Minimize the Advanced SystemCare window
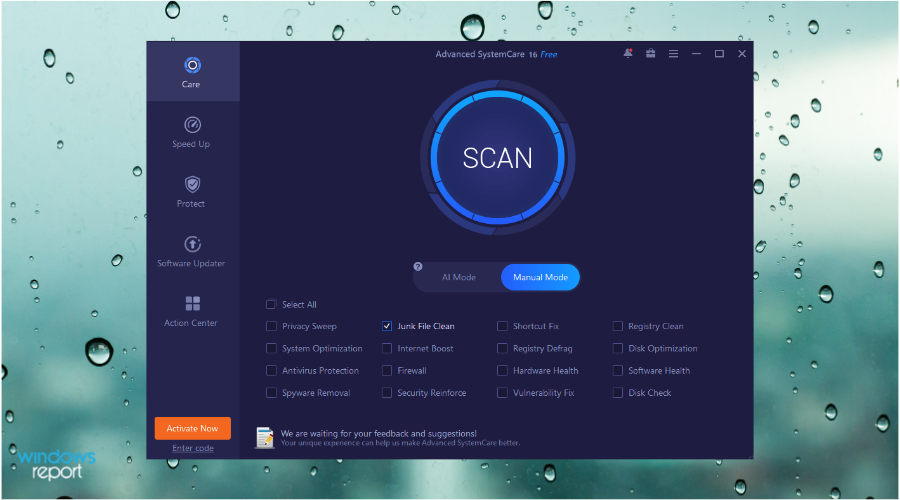900x500 pixels. pos(696,53)
